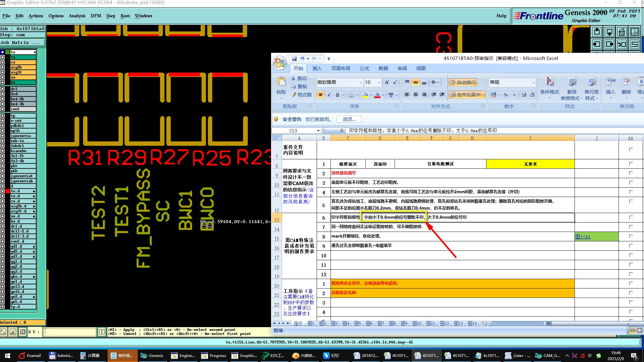Tick the checkbox in column AA row 13
This screenshot has width=644, height=362.
pos(631,217)
